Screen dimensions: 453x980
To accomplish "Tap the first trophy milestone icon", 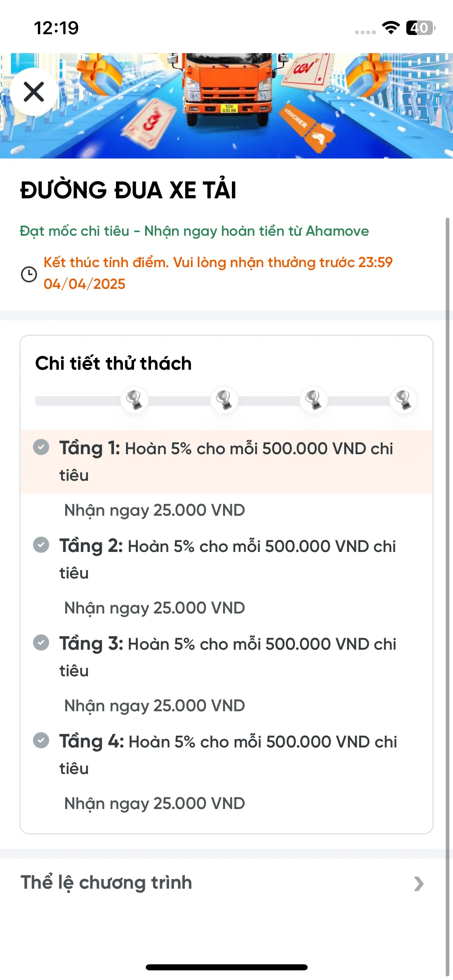I will [134, 400].
